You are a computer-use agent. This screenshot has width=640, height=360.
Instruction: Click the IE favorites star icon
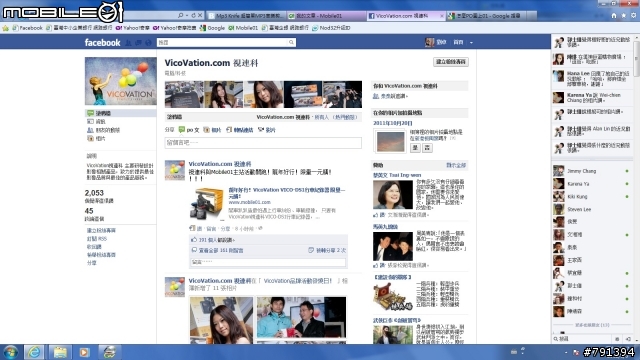pyautogui.click(x=623, y=16)
